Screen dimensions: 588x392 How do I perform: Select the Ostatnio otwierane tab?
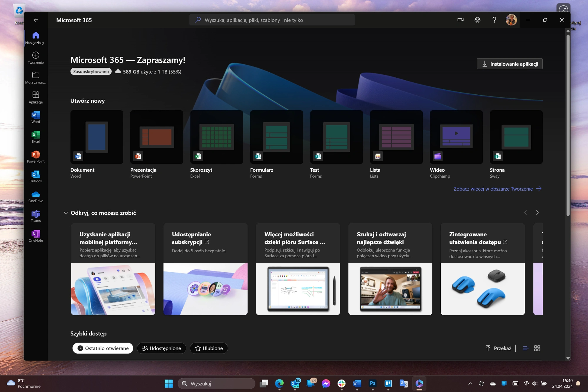click(x=103, y=348)
